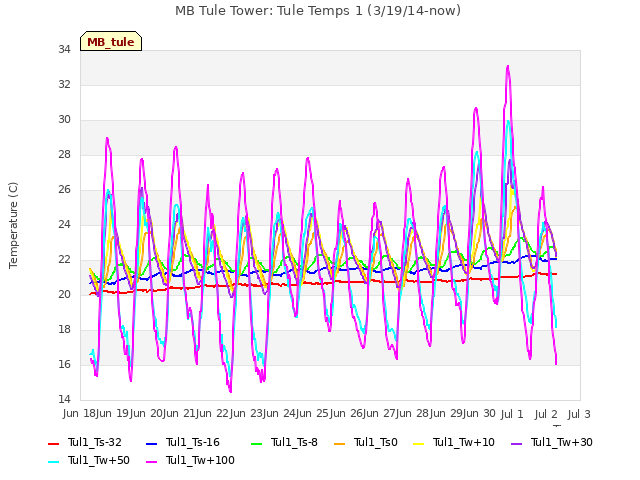The width and height of the screenshot is (640, 480).
Task: Click the purple Tul1_Tw+30 legend swatch
Action: [x=516, y=444]
